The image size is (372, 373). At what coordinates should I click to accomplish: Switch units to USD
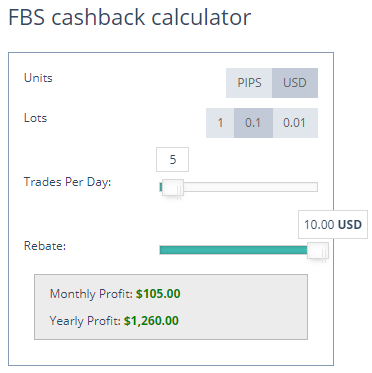click(x=295, y=83)
